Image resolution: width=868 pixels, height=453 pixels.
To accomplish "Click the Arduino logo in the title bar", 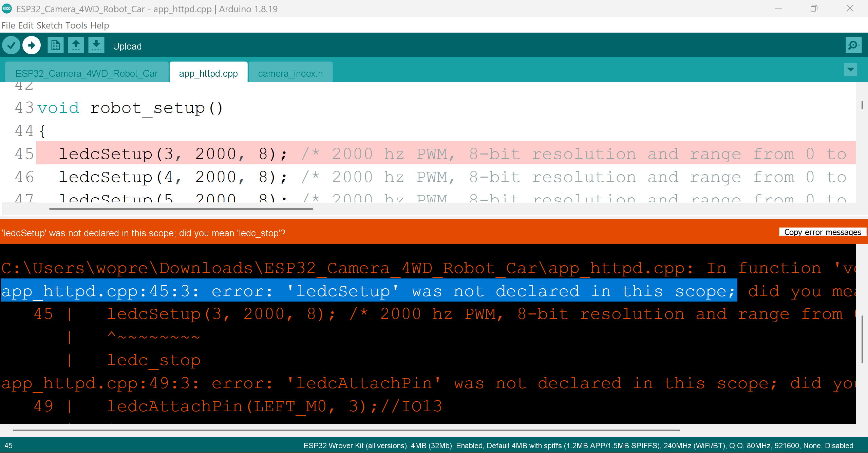I will [x=7, y=8].
